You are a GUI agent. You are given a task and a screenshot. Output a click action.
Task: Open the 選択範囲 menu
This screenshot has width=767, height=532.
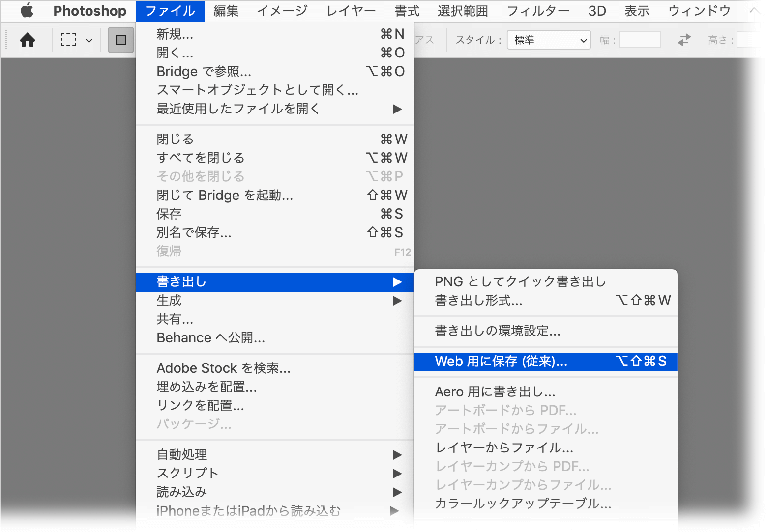[x=463, y=11]
